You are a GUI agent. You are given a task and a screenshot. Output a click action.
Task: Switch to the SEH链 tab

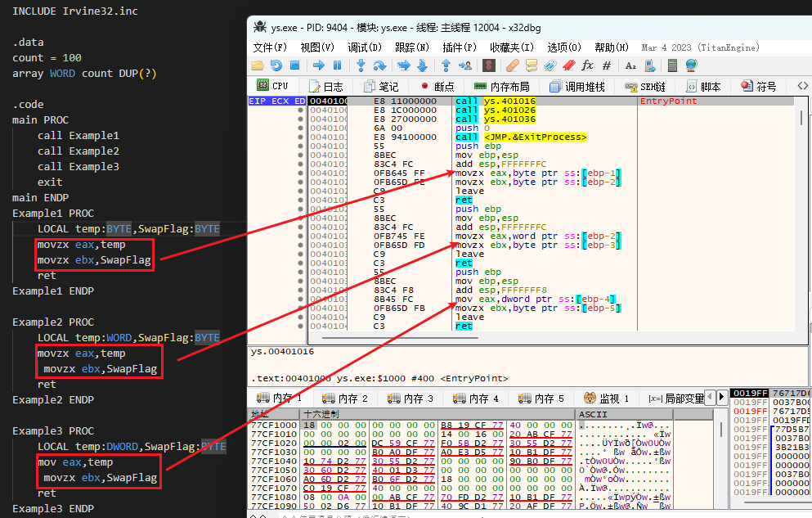(x=644, y=87)
